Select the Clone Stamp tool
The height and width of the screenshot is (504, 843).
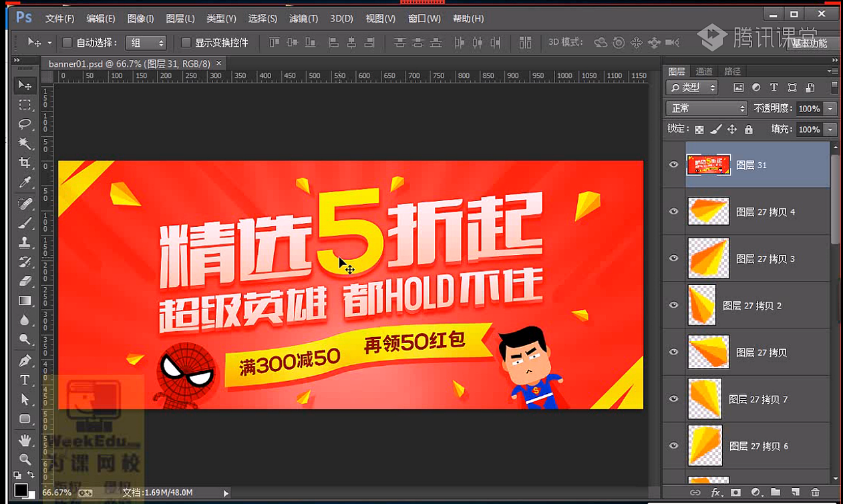(25, 242)
